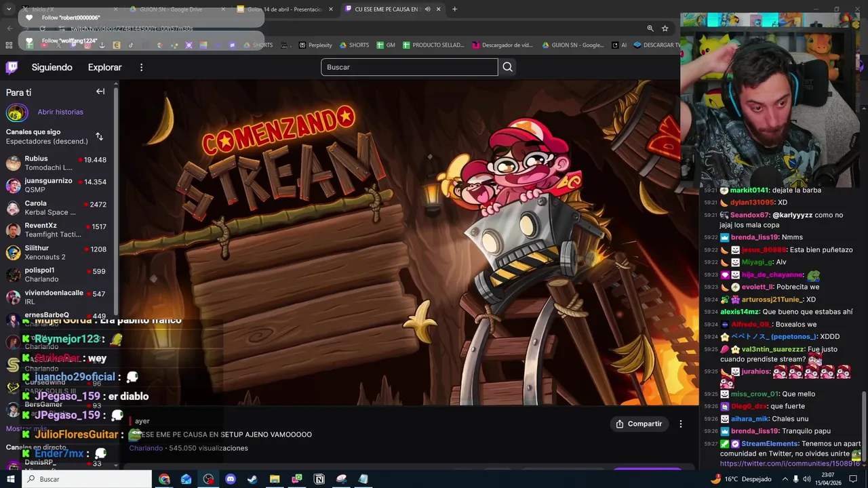Screen dimensions: 868x488
Task: Open Silithur channel in sidebar
Action: [x=58, y=252]
